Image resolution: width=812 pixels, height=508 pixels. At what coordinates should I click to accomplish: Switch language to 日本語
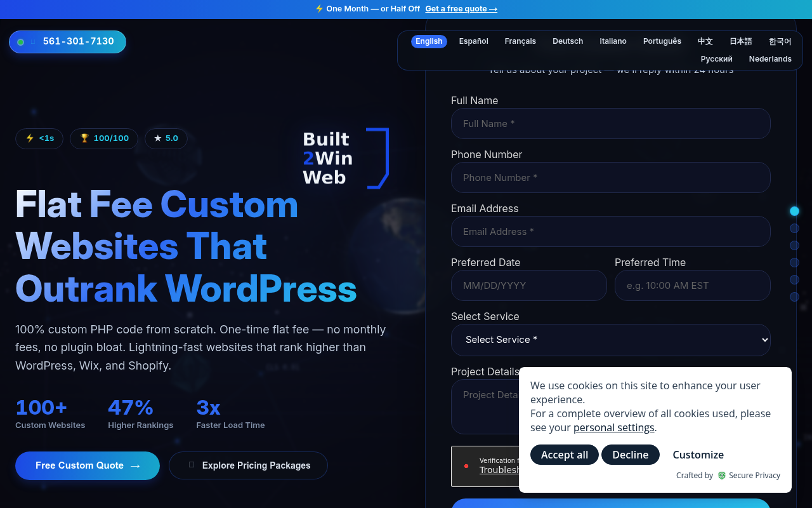pyautogui.click(x=741, y=41)
